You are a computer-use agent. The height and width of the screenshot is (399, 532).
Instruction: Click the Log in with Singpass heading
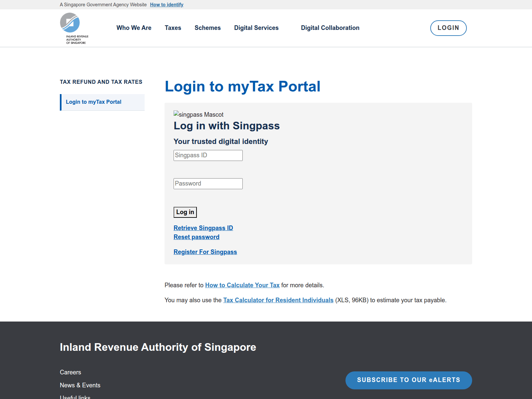click(226, 126)
